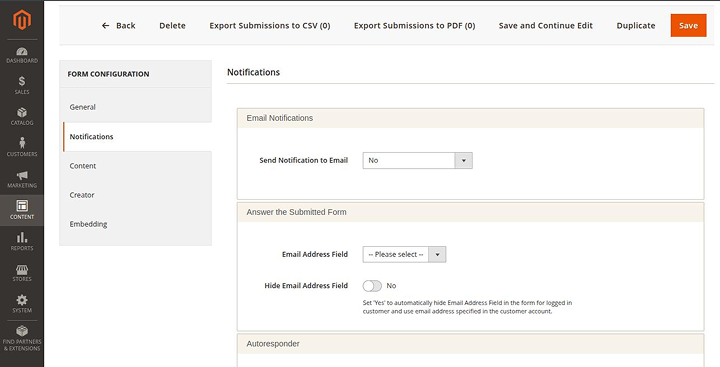
Task: Click the orange Save button
Action: [x=688, y=25]
